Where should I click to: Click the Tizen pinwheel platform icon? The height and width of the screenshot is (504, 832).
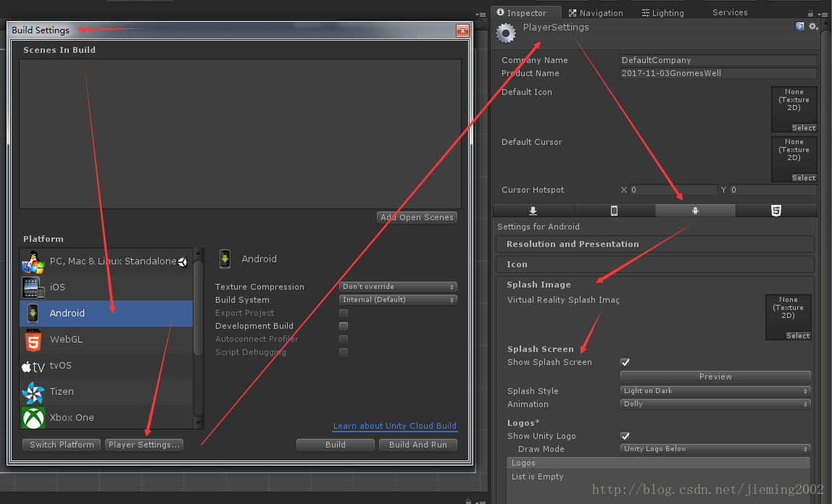[33, 392]
